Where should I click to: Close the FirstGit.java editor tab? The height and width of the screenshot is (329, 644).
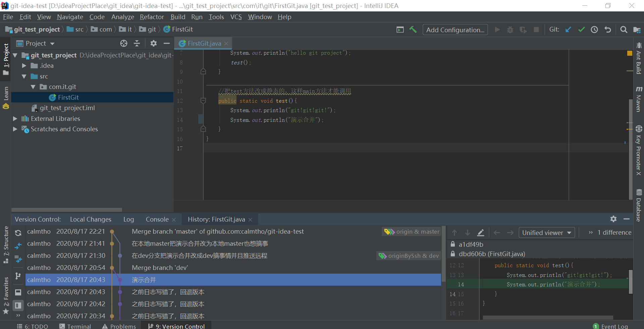click(226, 43)
